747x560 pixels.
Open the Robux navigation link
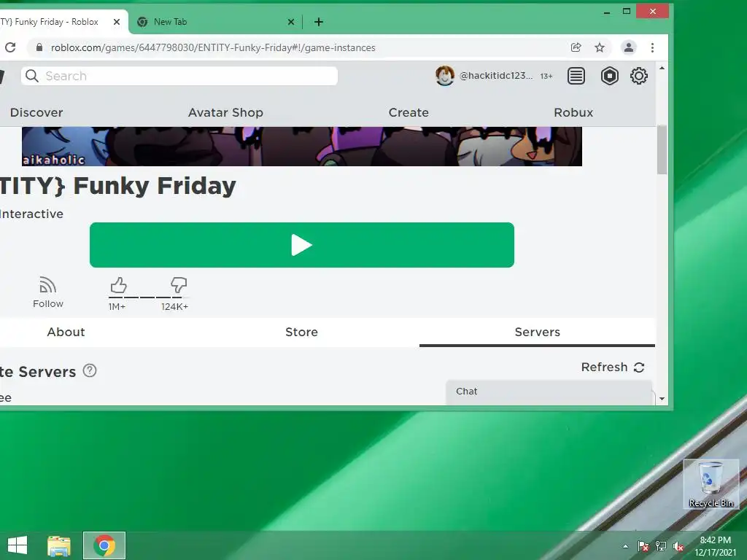pos(573,112)
